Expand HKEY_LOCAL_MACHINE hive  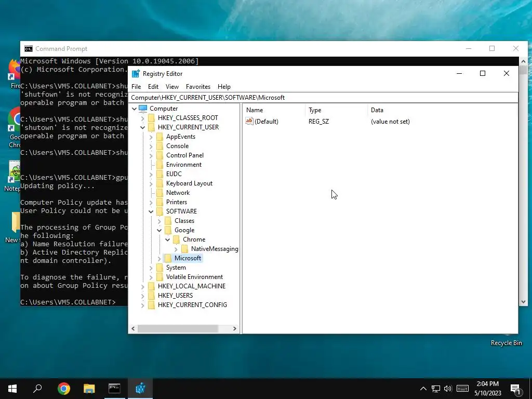tap(142, 286)
